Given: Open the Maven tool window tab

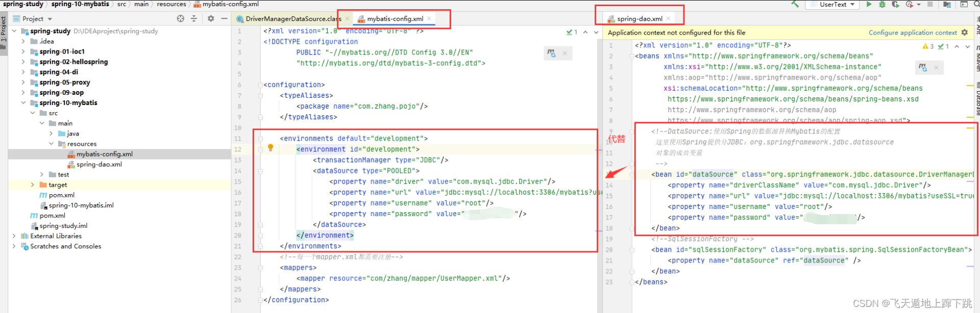Looking at the screenshot, I should [977, 58].
